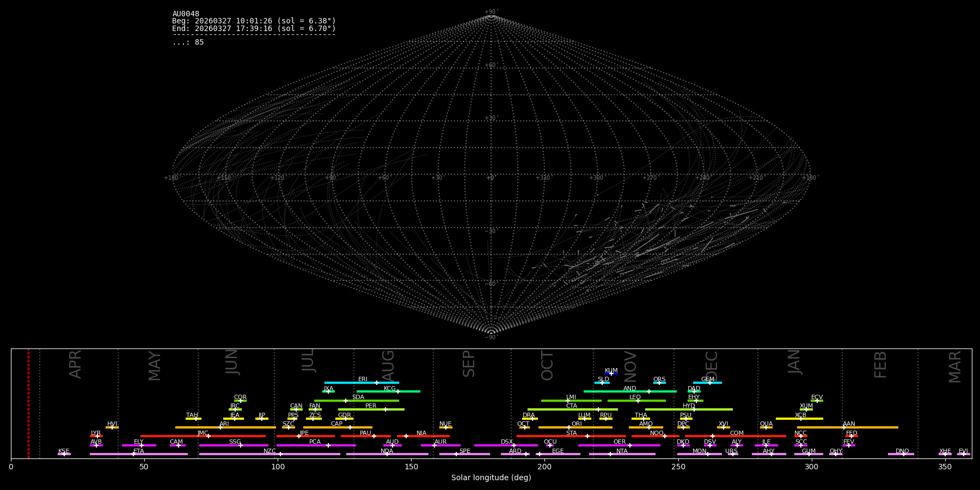The height and width of the screenshot is (490, 980).
Task: Click the AND shower label
Action: pos(630,389)
